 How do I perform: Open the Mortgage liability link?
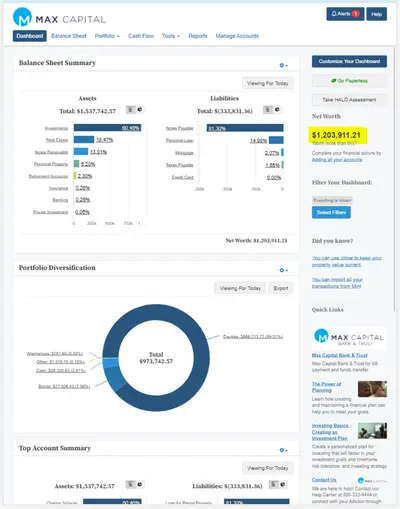(184, 153)
